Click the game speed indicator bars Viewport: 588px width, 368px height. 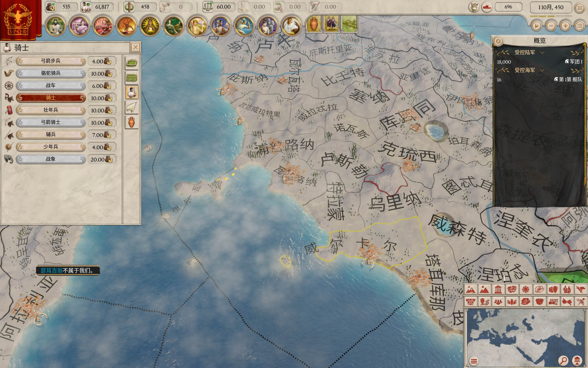[x=551, y=16]
